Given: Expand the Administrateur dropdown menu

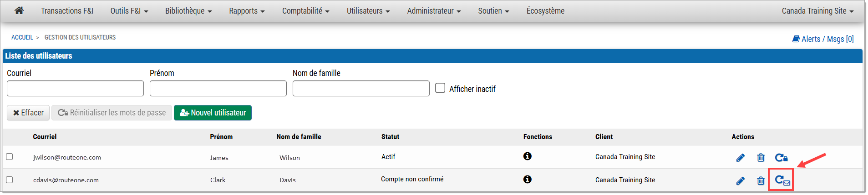Looking at the screenshot, I should point(434,11).
